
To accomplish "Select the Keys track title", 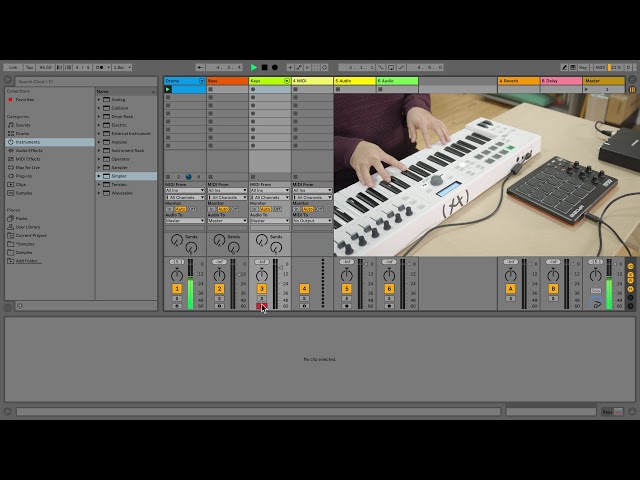I will point(270,81).
